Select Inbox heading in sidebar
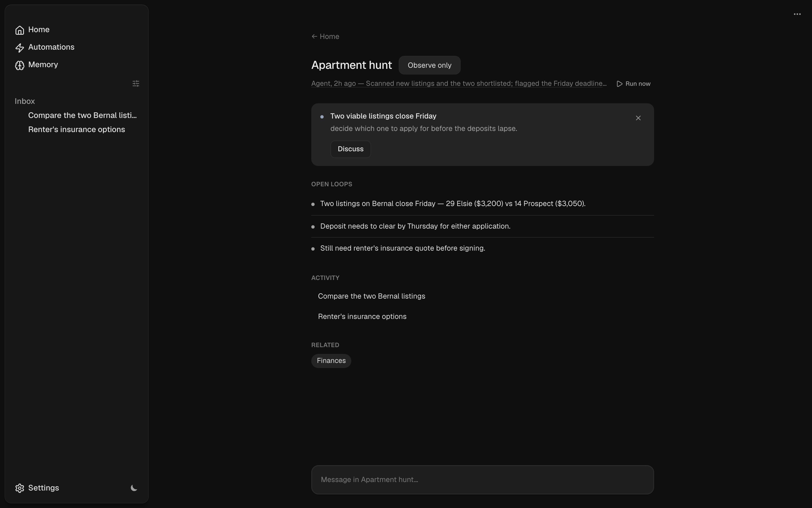Screen dimensions: 812x508 pyautogui.click(x=25, y=101)
